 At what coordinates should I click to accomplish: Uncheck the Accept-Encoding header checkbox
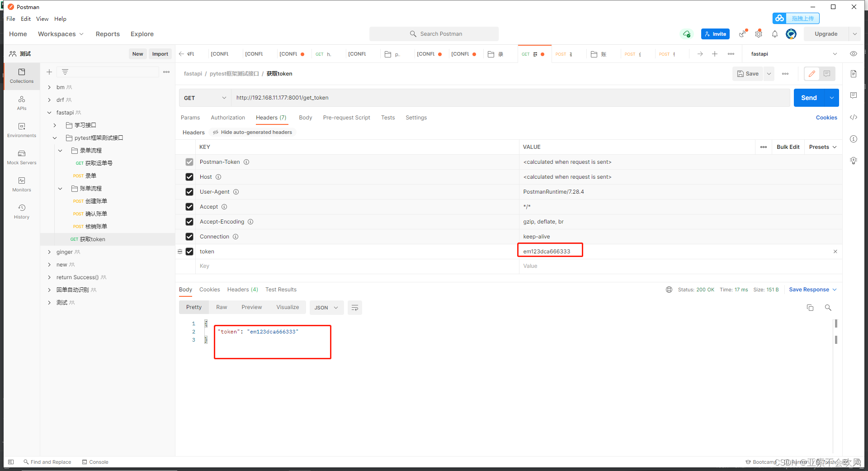pyautogui.click(x=189, y=222)
